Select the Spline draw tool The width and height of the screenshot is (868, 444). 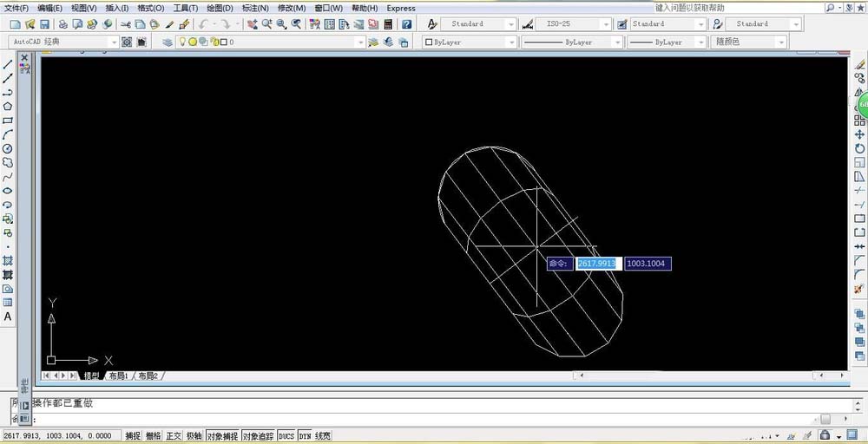8,177
